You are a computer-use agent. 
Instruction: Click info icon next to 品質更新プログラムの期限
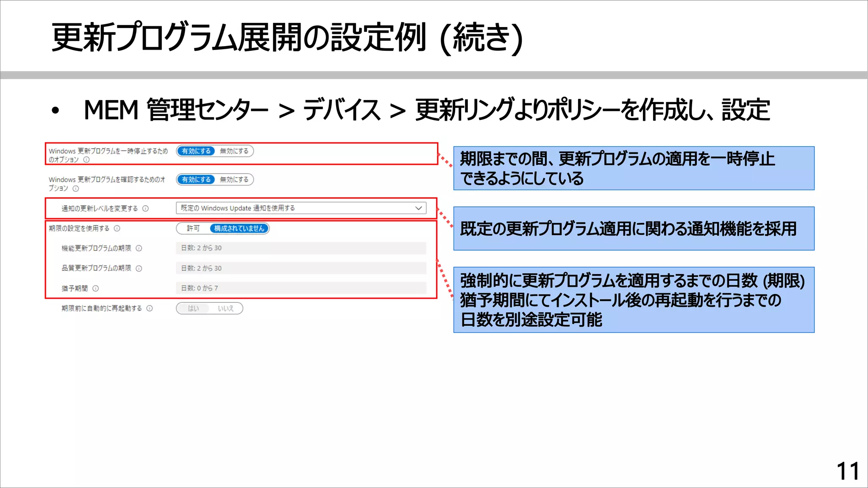click(x=139, y=269)
